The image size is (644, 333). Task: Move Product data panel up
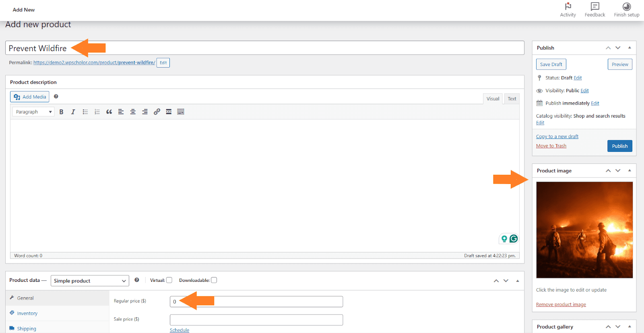[x=496, y=281]
